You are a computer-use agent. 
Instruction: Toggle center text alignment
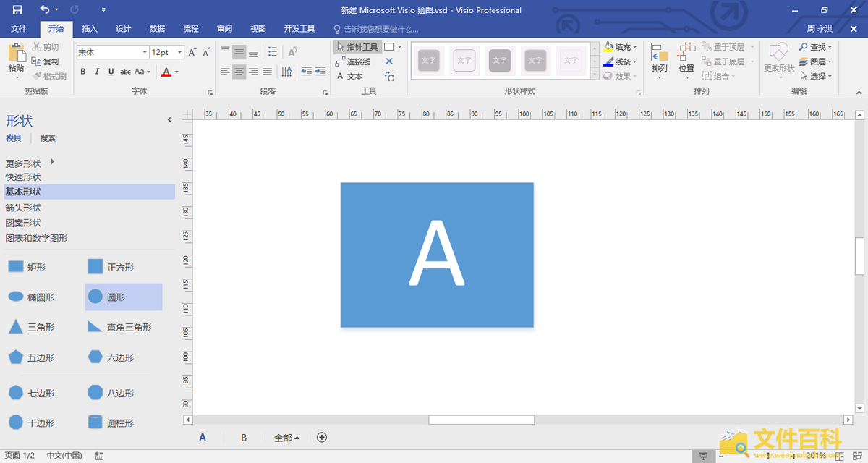pyautogui.click(x=239, y=72)
